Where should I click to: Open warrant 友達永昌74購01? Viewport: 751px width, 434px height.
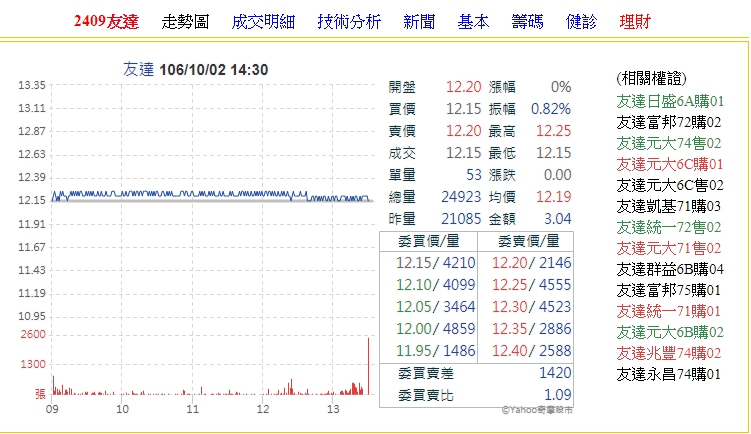(x=669, y=374)
